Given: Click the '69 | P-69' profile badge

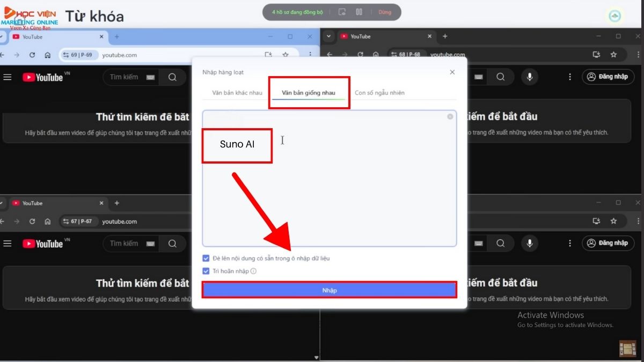Looking at the screenshot, I should (79, 54).
